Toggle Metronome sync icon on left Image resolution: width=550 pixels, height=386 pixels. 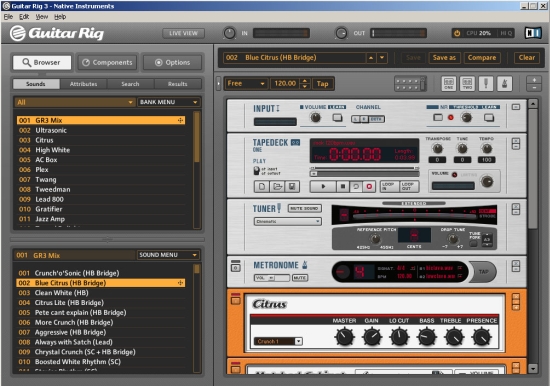[236, 268]
